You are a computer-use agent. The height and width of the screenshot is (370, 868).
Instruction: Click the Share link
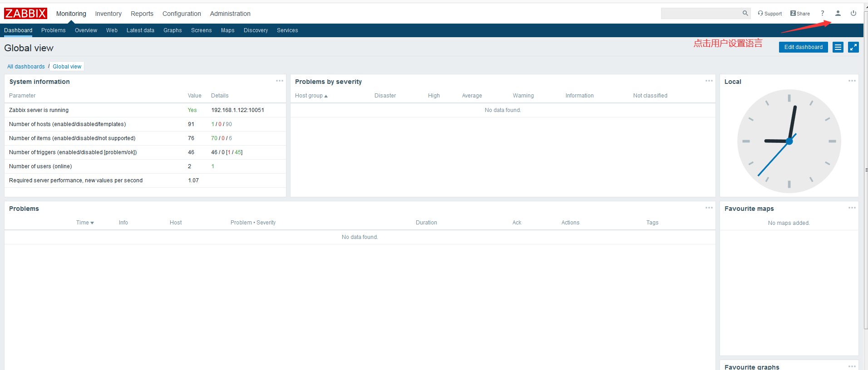[x=800, y=14]
